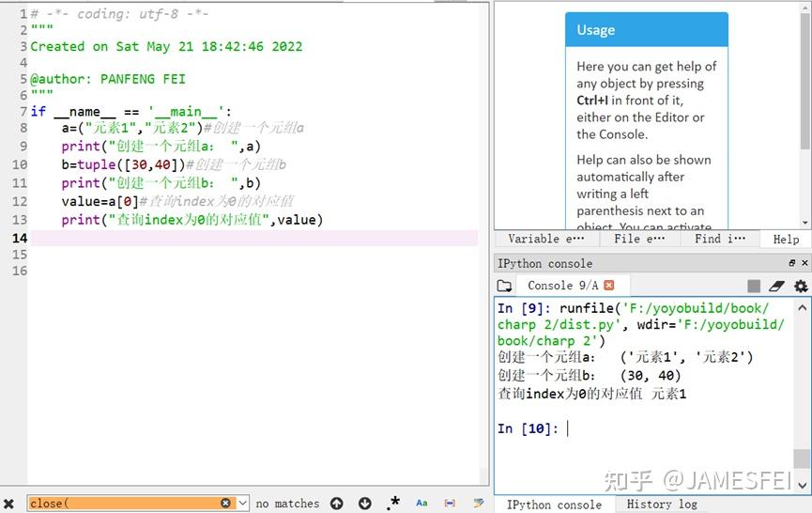Viewport: 812px width, 513px height.
Task: Click into the find field containing 'close('
Action: coord(132,503)
